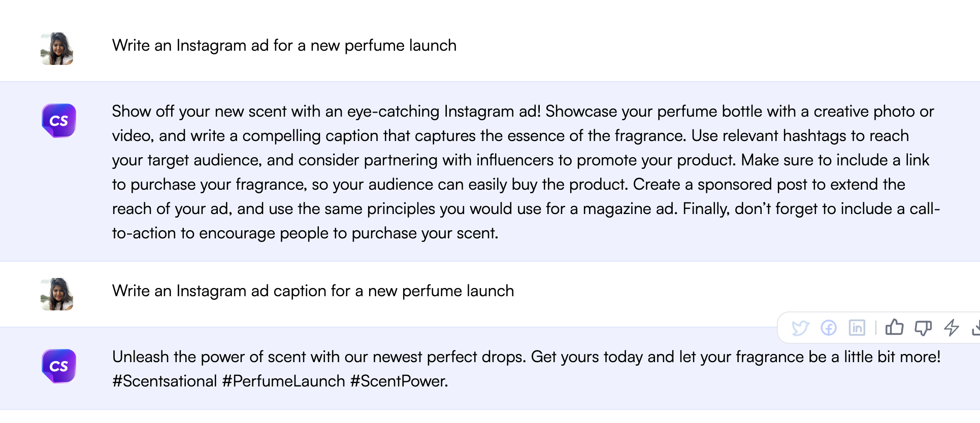Click the user avatar beside the first prompt
The width and height of the screenshot is (980, 423).
tap(57, 49)
